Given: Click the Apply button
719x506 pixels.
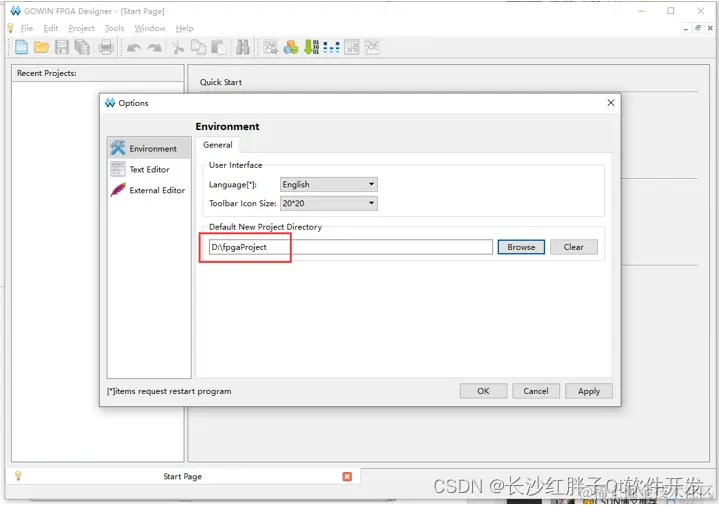Looking at the screenshot, I should coord(589,391).
